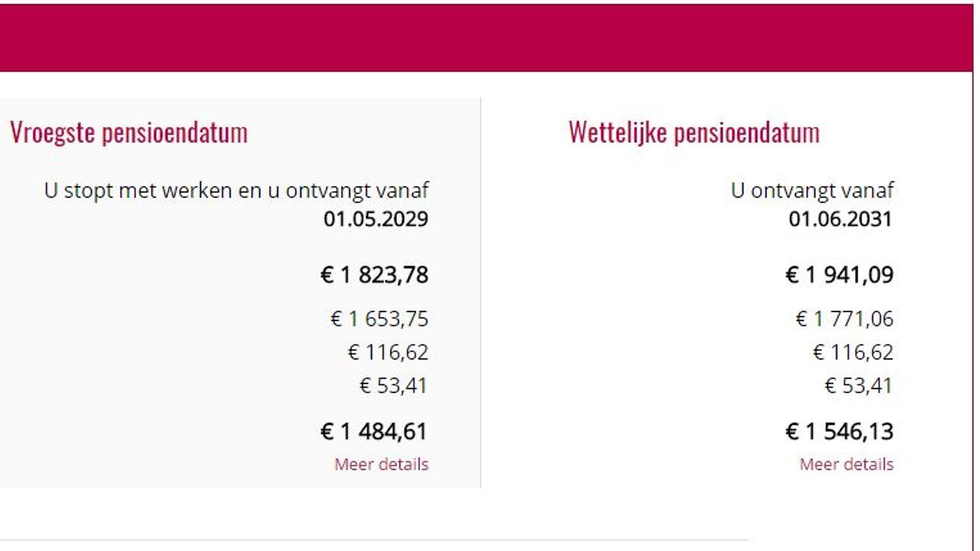Click the date 01.05.2029
This screenshot has height=551, width=980.
pyautogui.click(x=375, y=220)
